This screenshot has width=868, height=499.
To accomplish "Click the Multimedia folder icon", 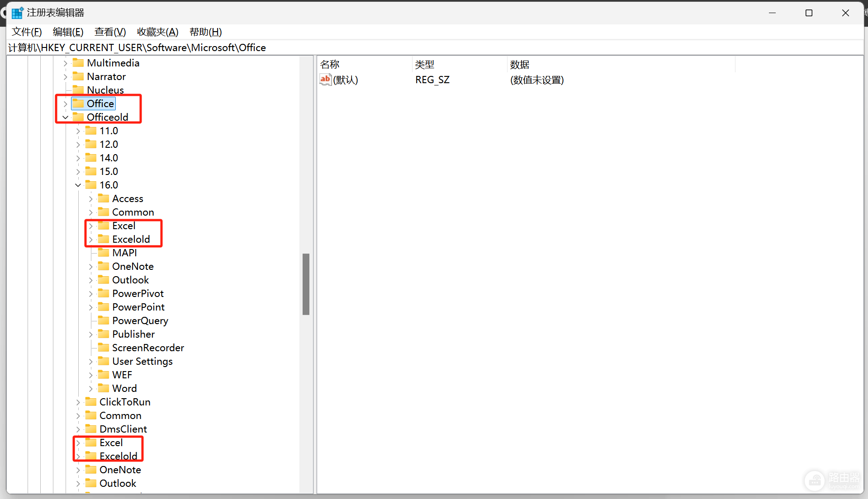I will 78,62.
